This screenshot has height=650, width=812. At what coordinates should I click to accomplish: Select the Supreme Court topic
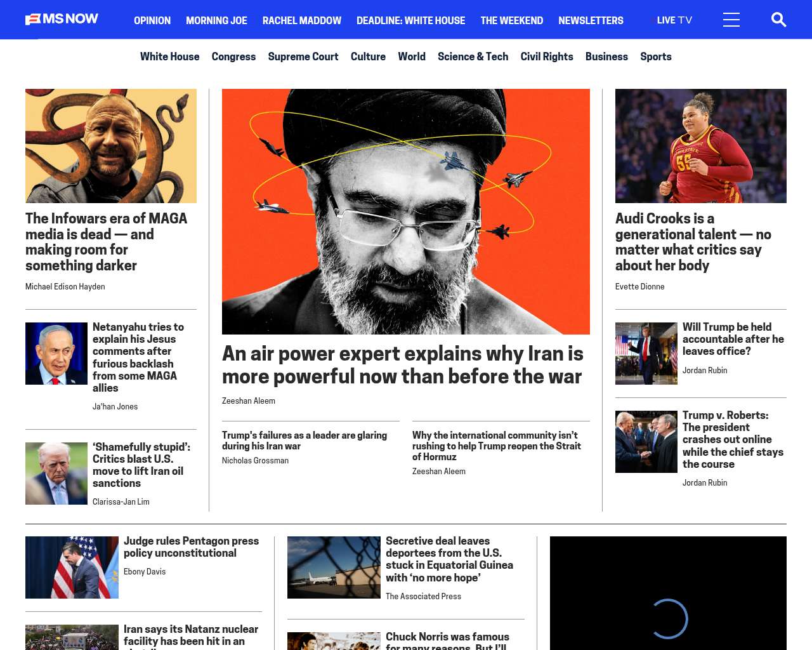303,56
